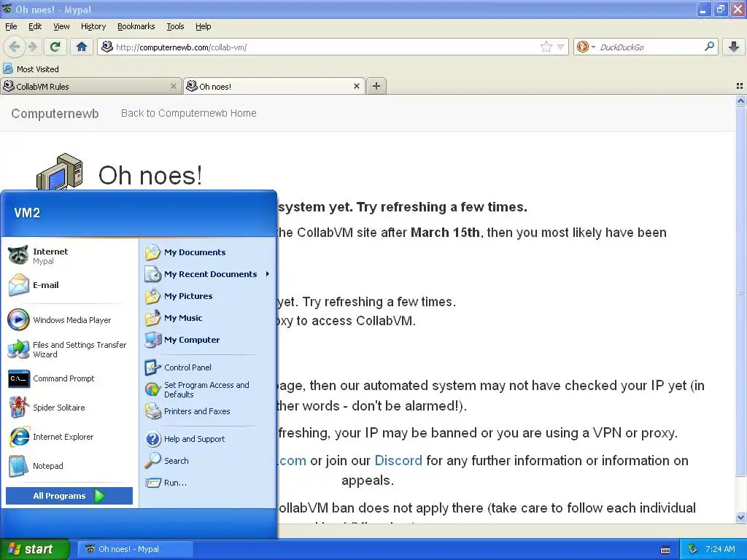
Task: Open the File menu
Action: pyautogui.click(x=11, y=26)
